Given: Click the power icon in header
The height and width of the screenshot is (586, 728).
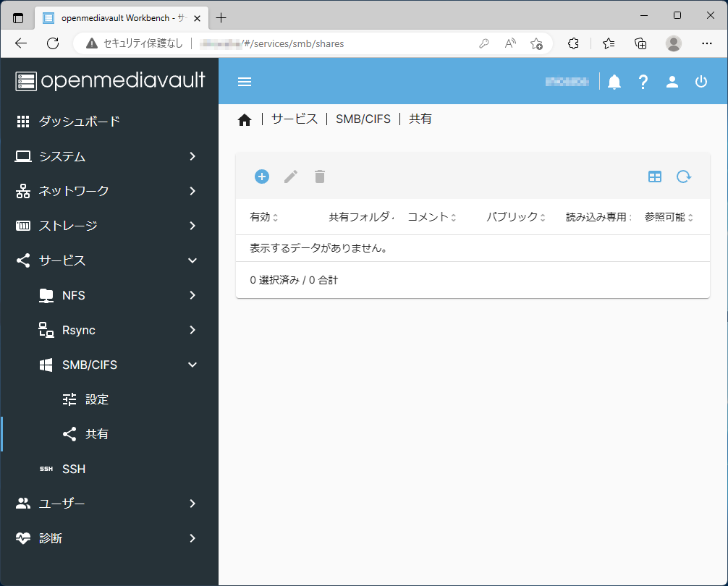Looking at the screenshot, I should [x=701, y=82].
